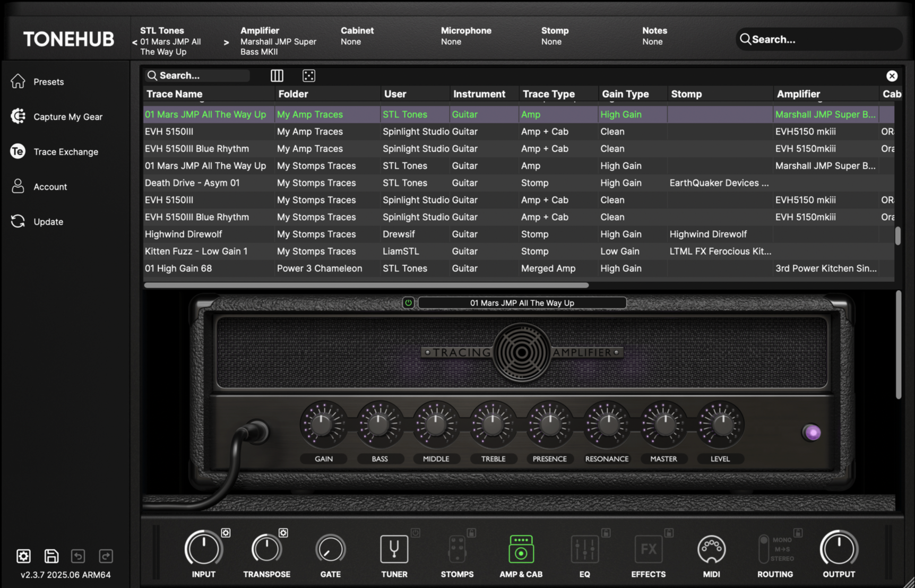Save the current preset with floppy icon
The image size is (915, 588).
click(x=51, y=556)
